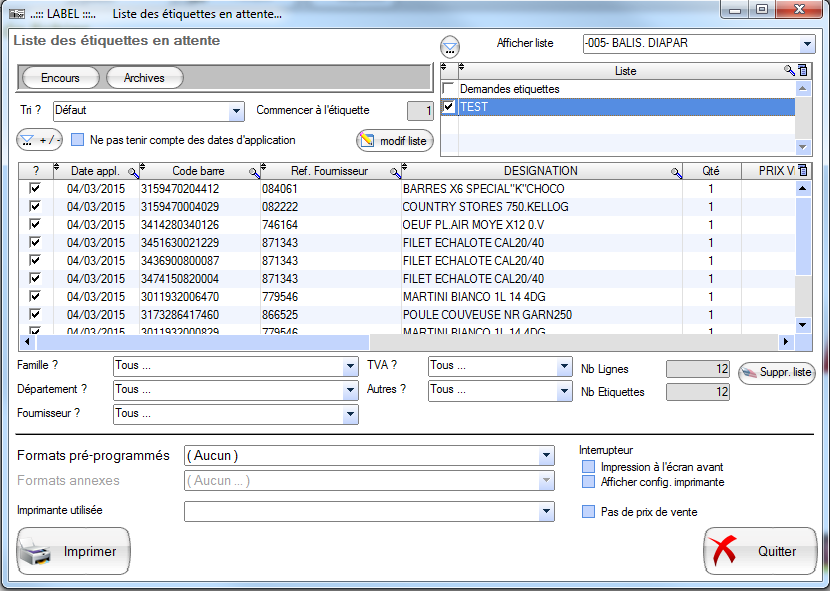Image resolution: width=830 pixels, height=591 pixels.
Task: Open the Tri sort dropdown
Action: (x=236, y=111)
